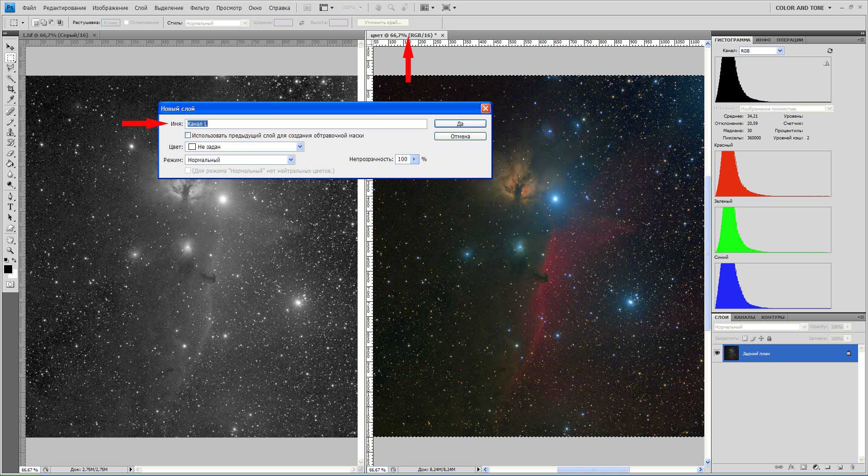Select the Zoom tool in toolbox

10,250
